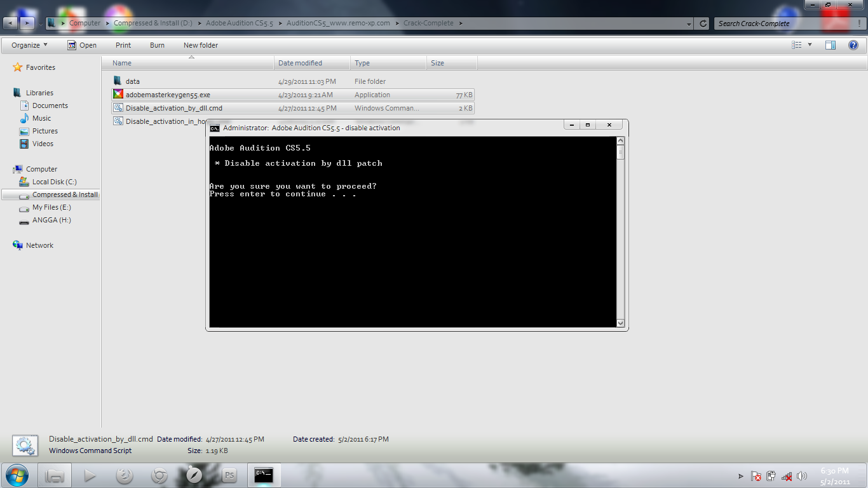The width and height of the screenshot is (868, 488).
Task: Open ANGGA (H:) drive
Action: pos(51,220)
